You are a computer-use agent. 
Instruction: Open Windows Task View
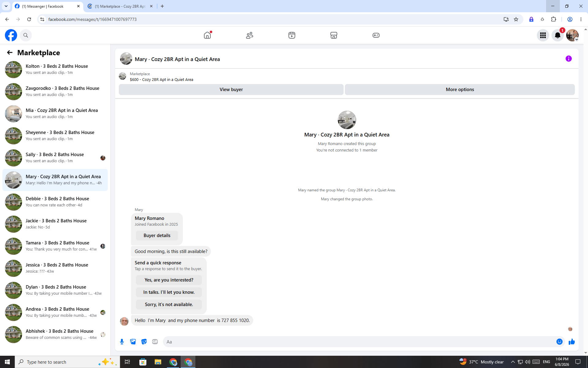[127, 362]
